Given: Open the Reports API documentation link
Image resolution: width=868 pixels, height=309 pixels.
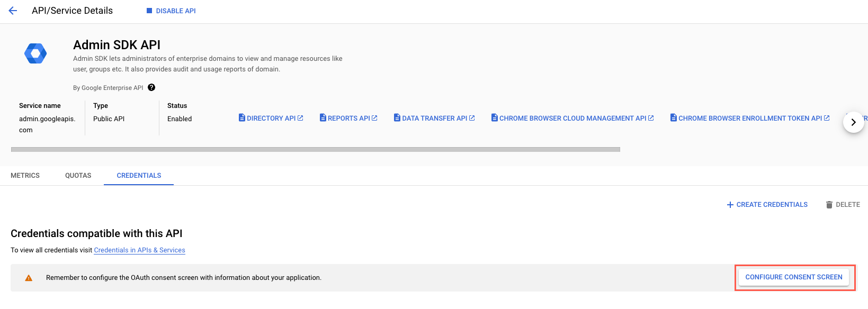Looking at the screenshot, I should (349, 118).
